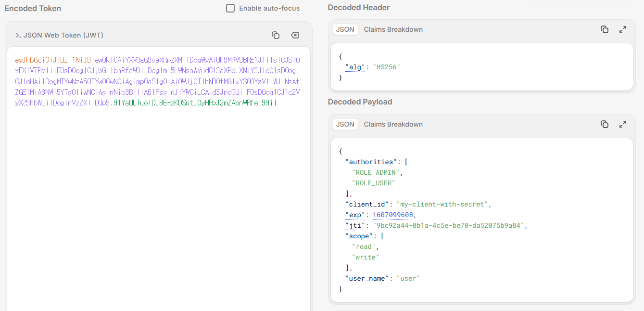644x311 pixels.
Task: Enable the auto-focus checkbox
Action: pyautogui.click(x=230, y=8)
